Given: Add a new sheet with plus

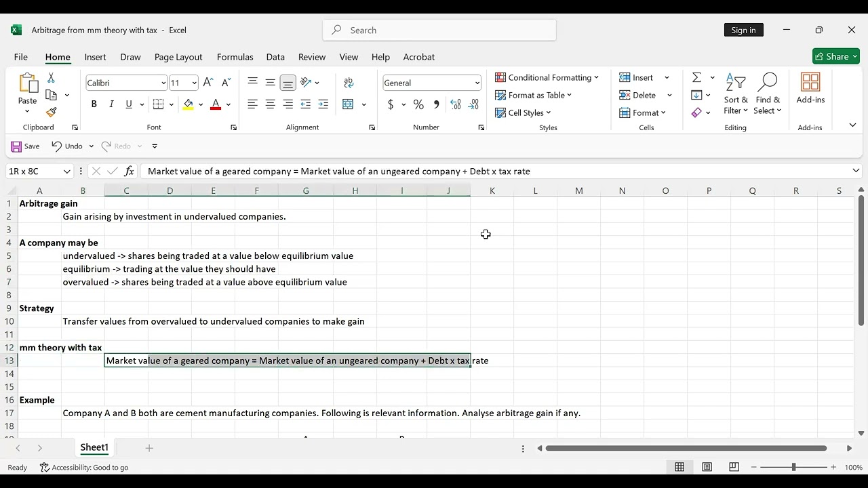Looking at the screenshot, I should click(x=149, y=448).
